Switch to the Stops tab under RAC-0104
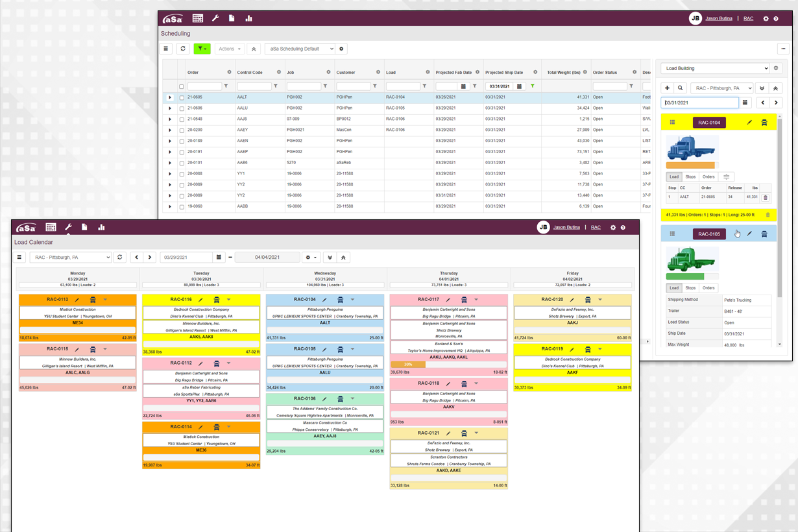This screenshot has width=798, height=532. 690,176
